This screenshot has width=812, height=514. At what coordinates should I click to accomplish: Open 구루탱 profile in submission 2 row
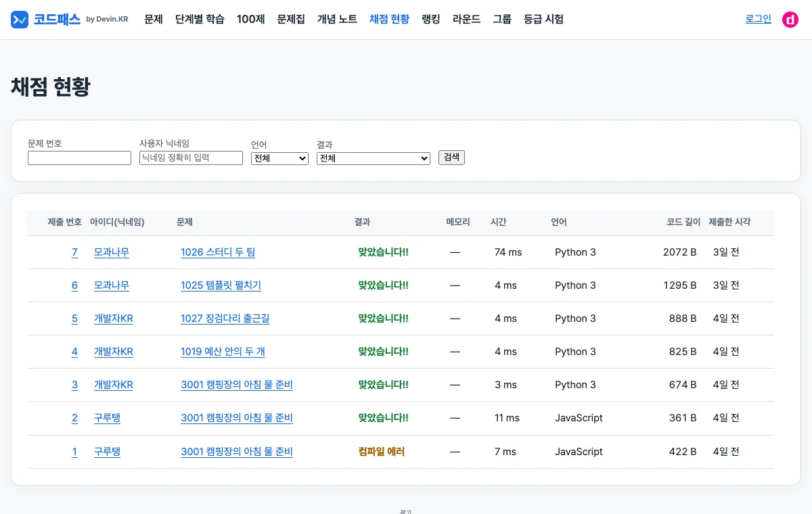(107, 418)
